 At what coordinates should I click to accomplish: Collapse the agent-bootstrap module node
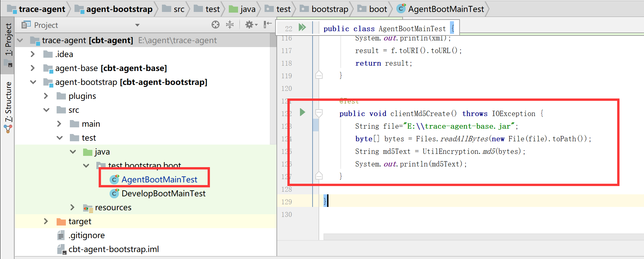(x=33, y=82)
